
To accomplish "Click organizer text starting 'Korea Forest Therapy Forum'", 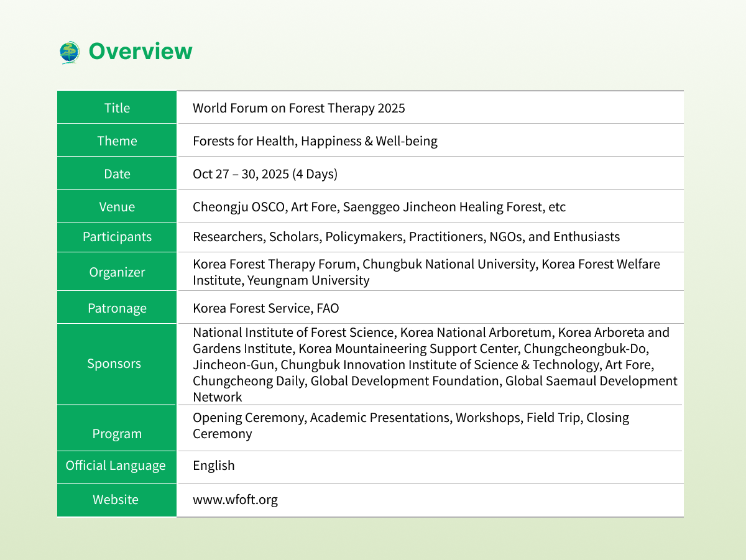I will click(x=426, y=272).
